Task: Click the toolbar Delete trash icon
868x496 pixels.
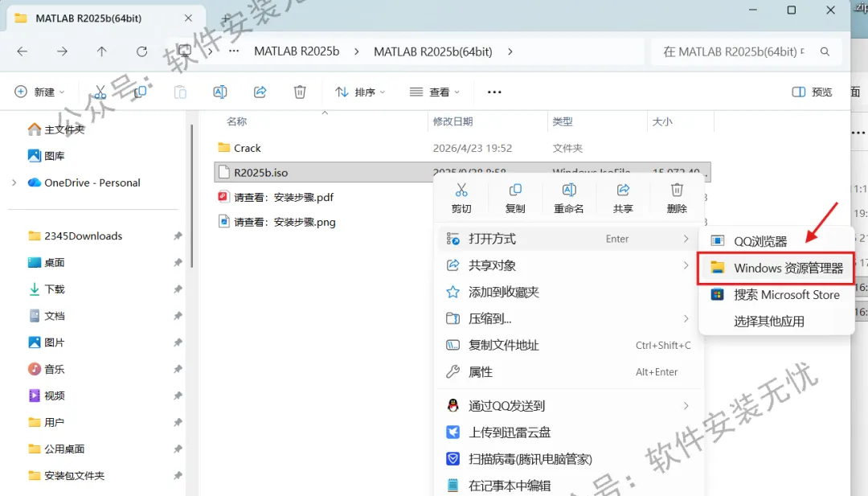Action: coord(300,92)
